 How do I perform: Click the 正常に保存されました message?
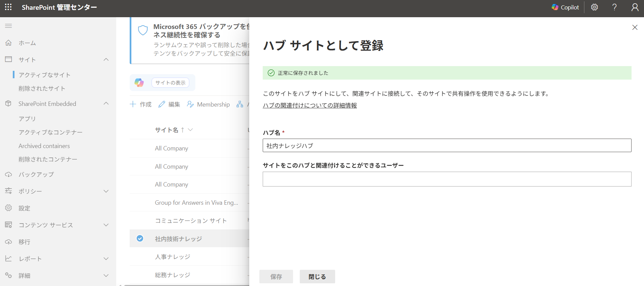pyautogui.click(x=303, y=73)
